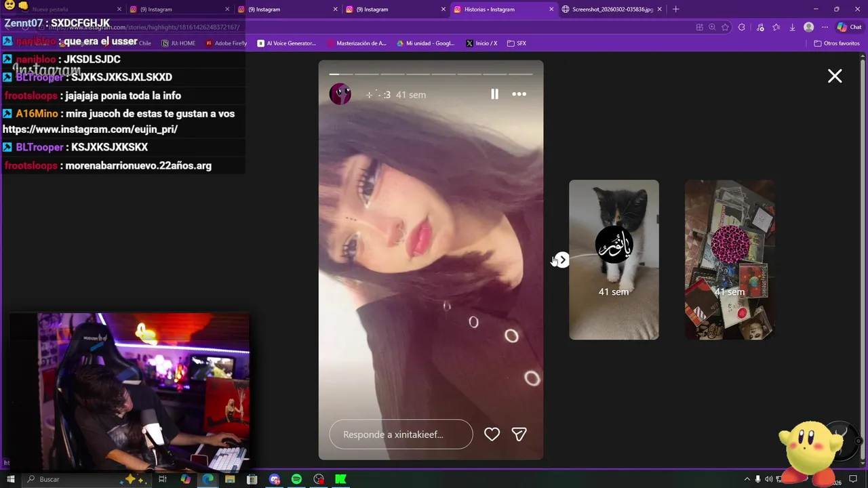868x488 pixels.
Task: Expand hidden system tray icons
Action: pos(747,479)
